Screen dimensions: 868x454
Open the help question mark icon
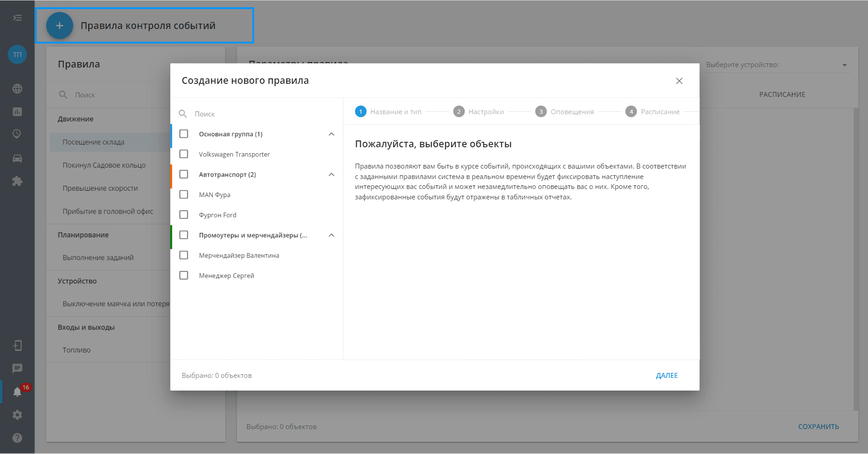click(17, 438)
